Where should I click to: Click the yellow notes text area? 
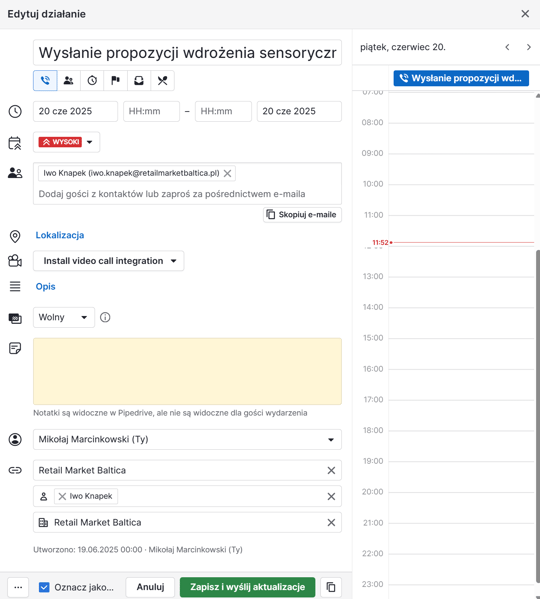(187, 371)
